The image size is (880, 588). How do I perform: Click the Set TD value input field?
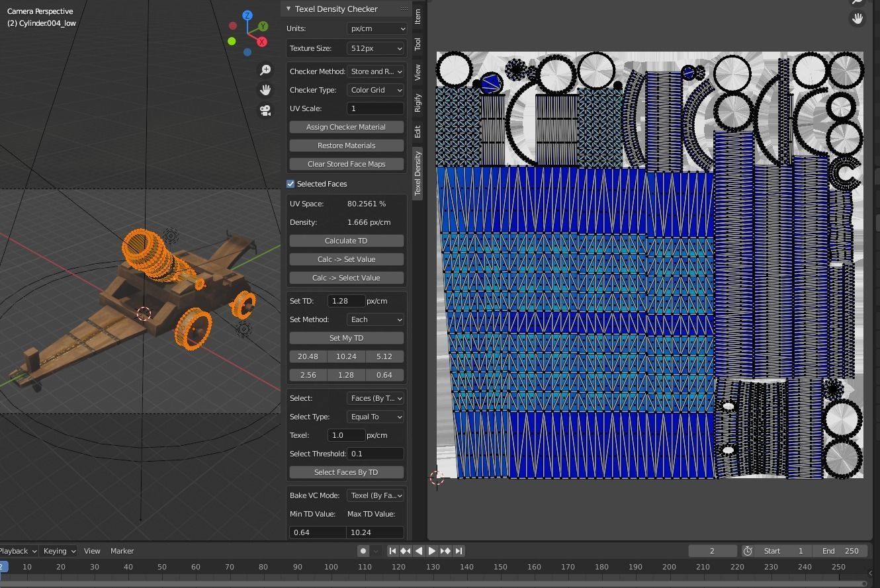pyautogui.click(x=347, y=301)
